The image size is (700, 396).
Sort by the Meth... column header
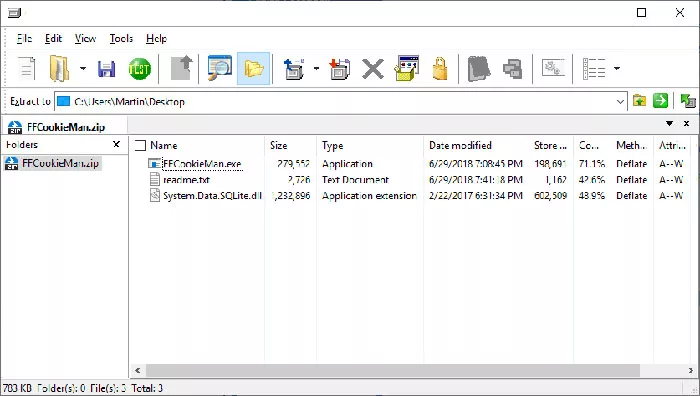[x=631, y=146]
